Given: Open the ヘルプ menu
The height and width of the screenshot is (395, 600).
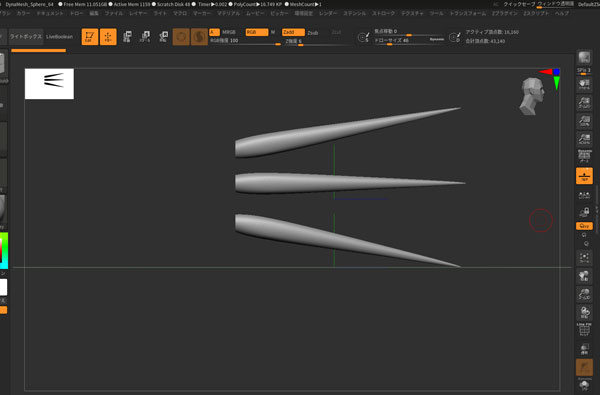Looking at the screenshot, I should click(x=562, y=13).
